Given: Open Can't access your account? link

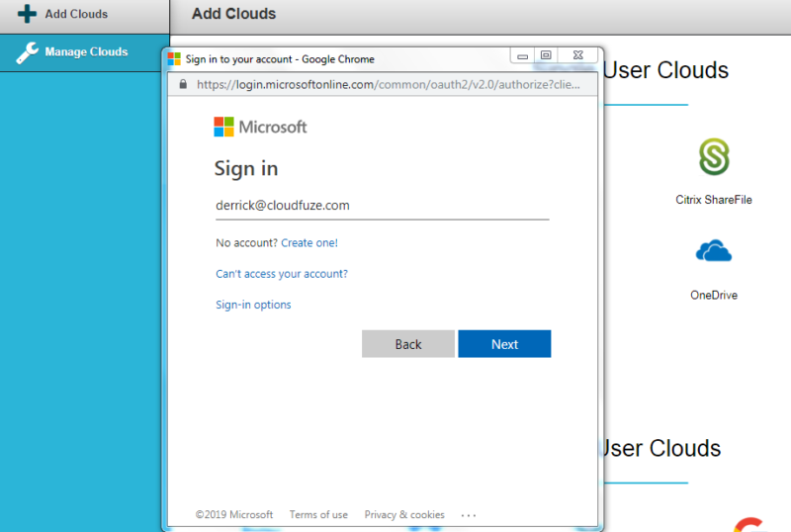Looking at the screenshot, I should (282, 274).
